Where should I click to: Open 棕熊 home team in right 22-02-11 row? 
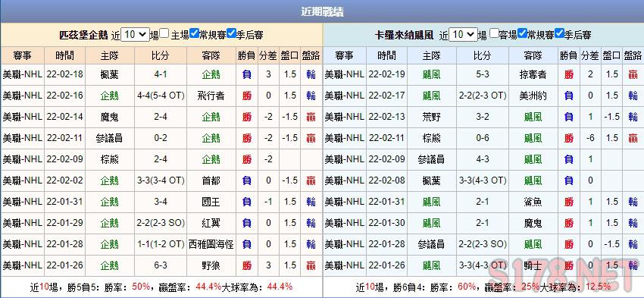pos(432,138)
